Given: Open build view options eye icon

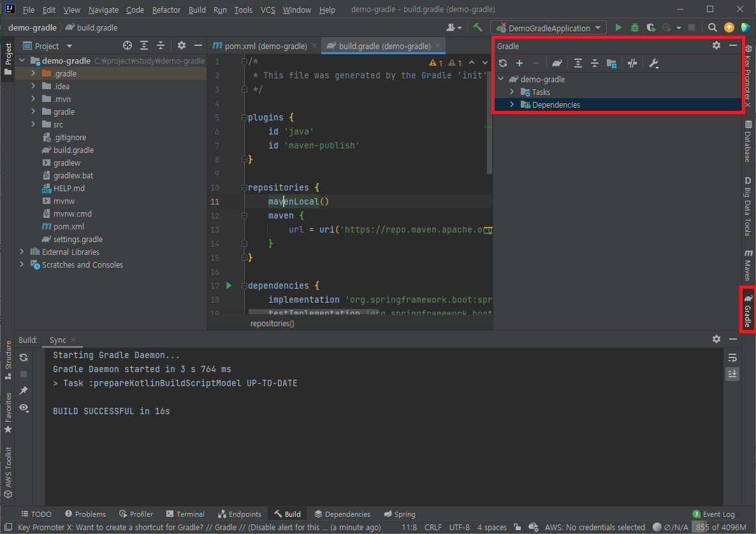Looking at the screenshot, I should 24,408.
